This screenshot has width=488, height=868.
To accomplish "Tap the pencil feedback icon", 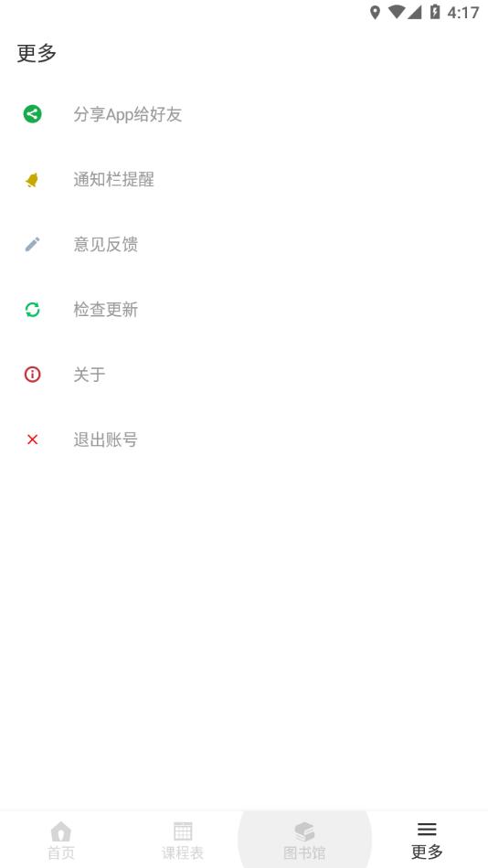I will 32,244.
